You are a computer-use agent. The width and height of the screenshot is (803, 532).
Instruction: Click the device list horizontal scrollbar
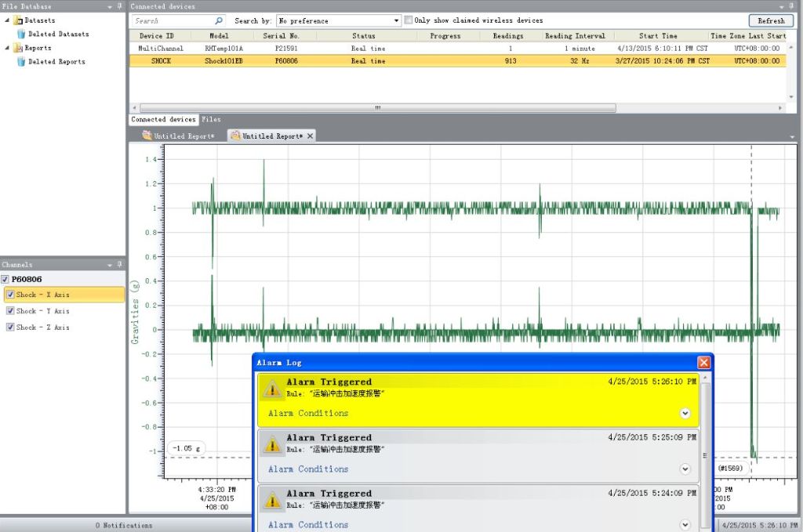[x=376, y=108]
